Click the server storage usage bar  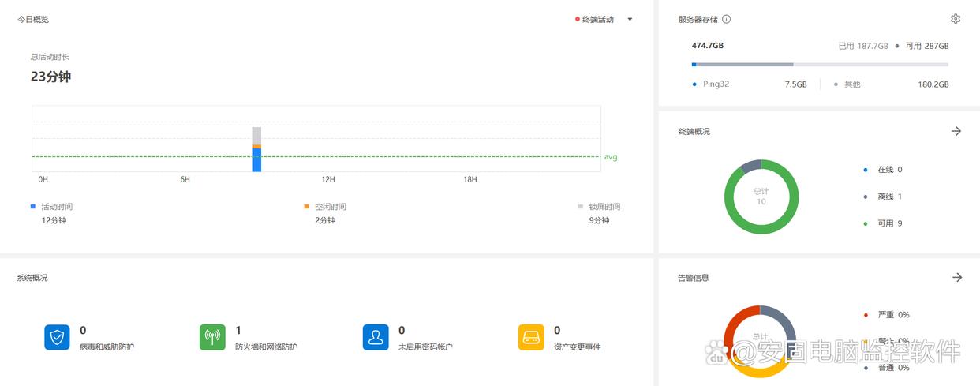tap(820, 65)
